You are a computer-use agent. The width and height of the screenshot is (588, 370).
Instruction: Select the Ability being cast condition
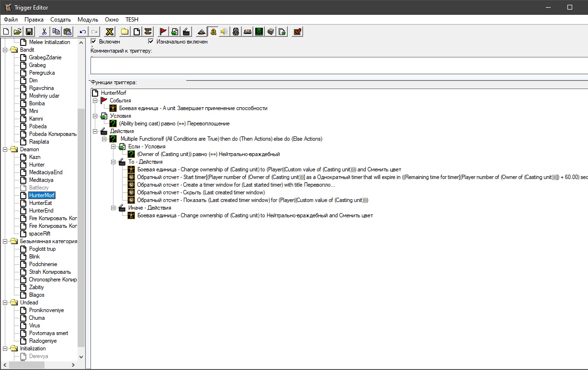coord(174,123)
